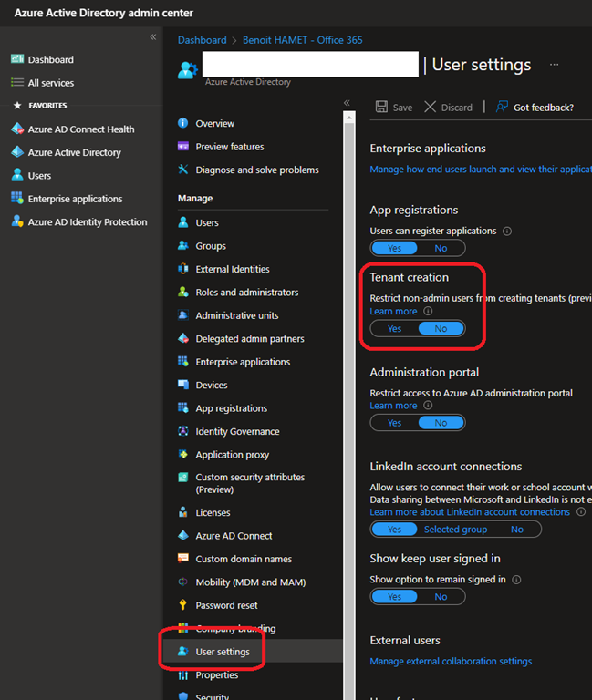
Task: Click the Save disk icon
Action: [381, 107]
